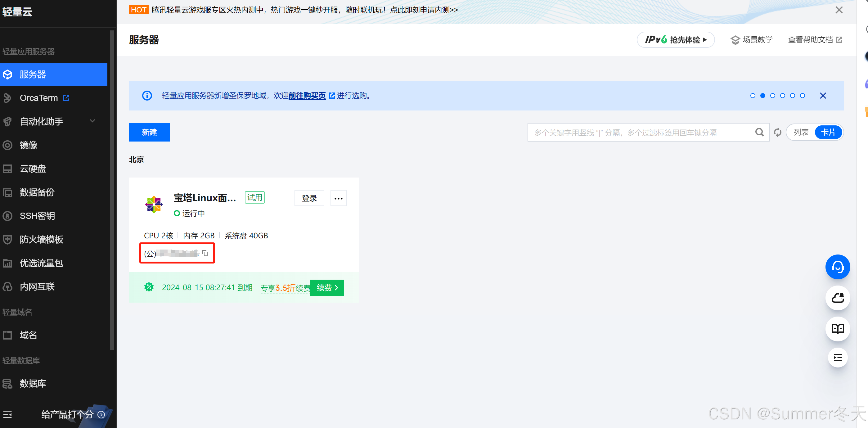
Task: Open the 服务器 sidebar item
Action: pyautogui.click(x=54, y=74)
